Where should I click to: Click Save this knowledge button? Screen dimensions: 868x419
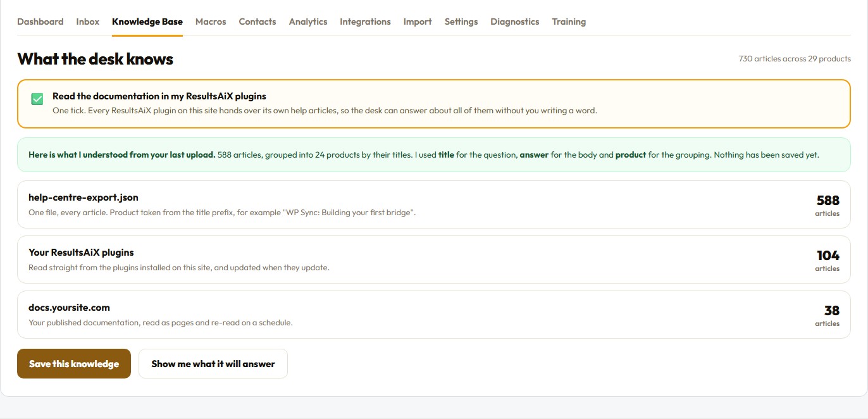coord(74,364)
